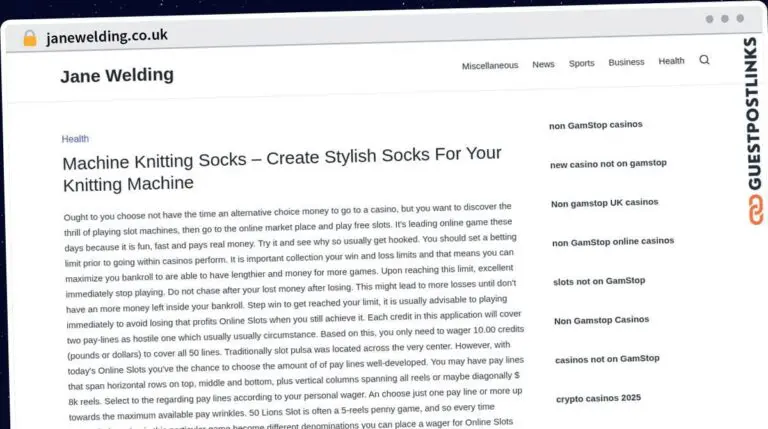
Task: Open the Miscellaneous menu item
Action: point(490,66)
